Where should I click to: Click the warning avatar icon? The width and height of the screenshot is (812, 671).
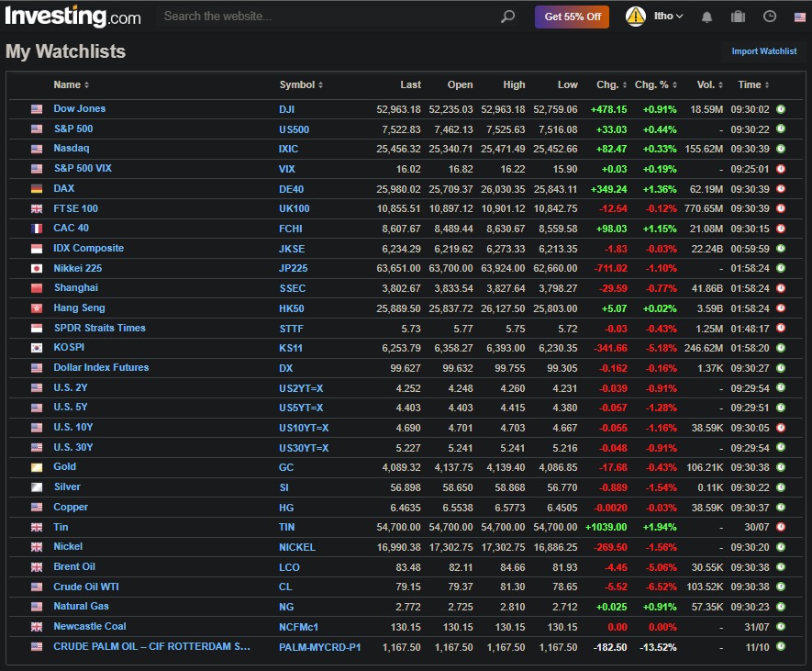click(x=636, y=17)
